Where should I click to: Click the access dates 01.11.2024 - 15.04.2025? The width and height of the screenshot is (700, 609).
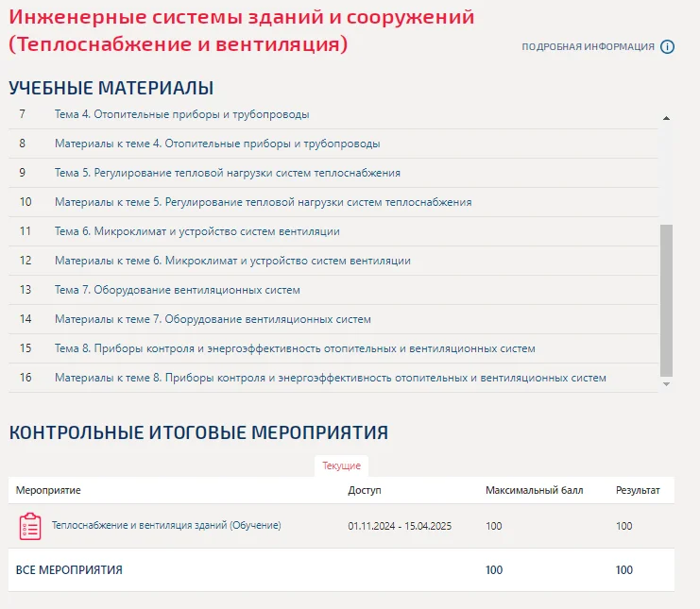point(400,526)
